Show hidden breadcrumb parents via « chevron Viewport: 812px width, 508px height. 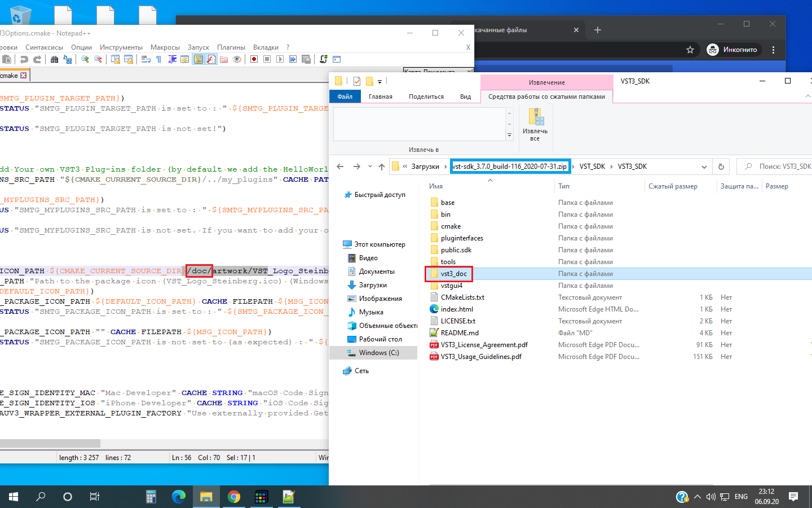[x=405, y=167]
